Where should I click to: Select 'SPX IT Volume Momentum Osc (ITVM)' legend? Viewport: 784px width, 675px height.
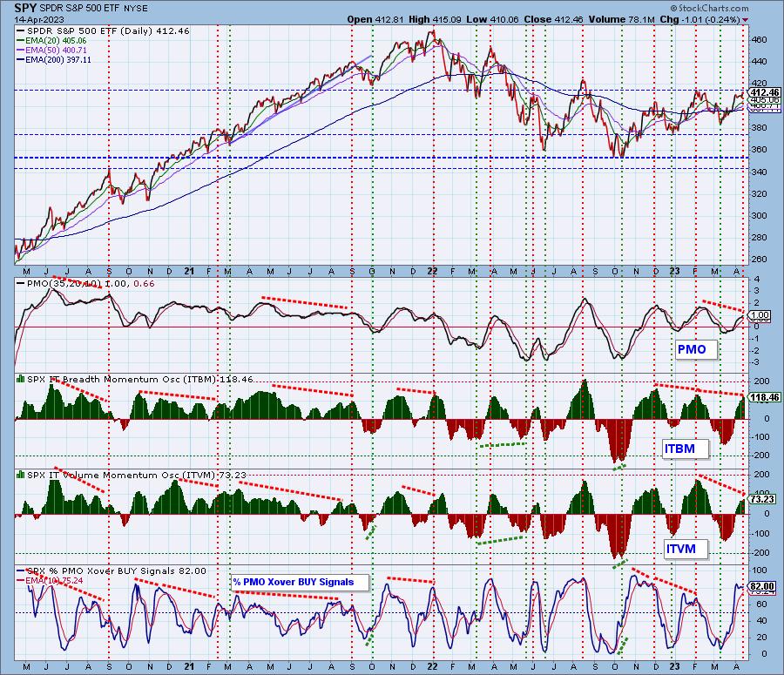(x=137, y=475)
